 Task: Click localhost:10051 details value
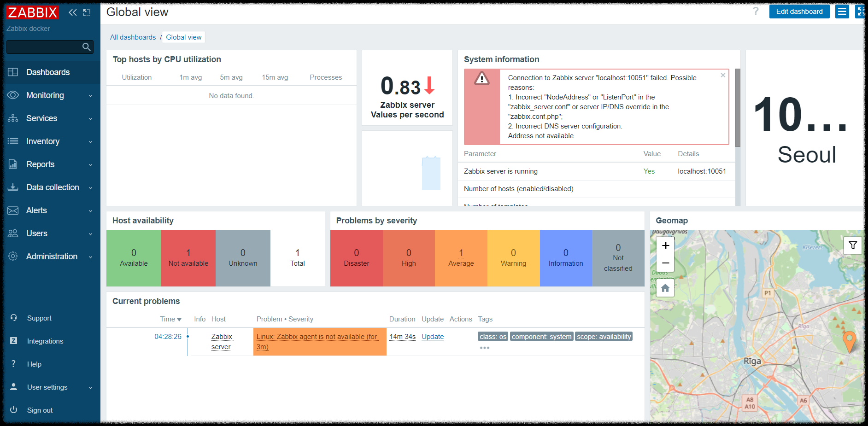point(702,171)
